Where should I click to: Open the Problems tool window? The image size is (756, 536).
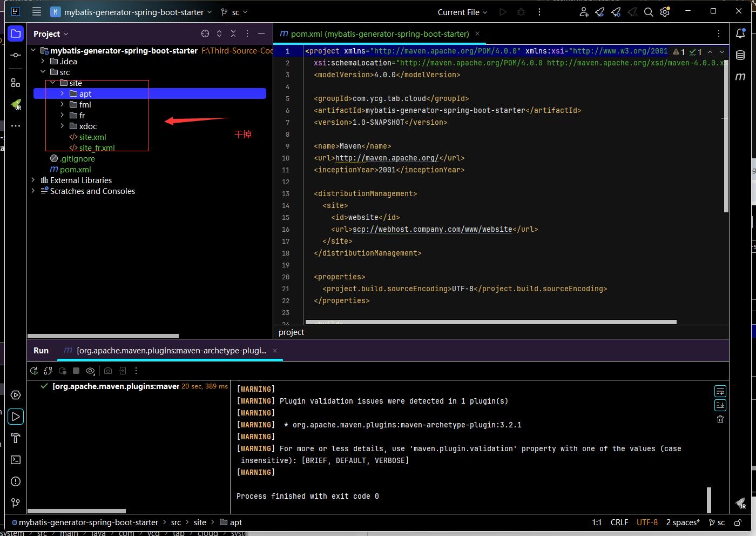click(x=16, y=481)
